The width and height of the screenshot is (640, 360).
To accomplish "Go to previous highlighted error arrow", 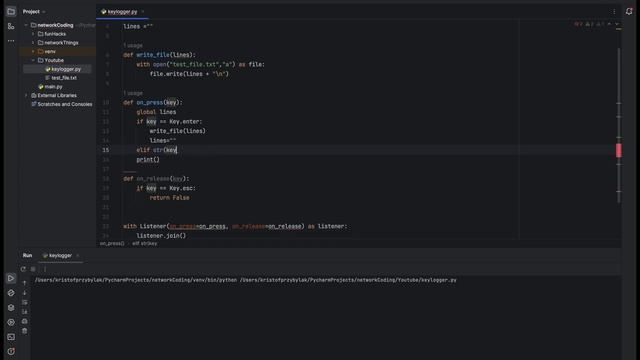I will [609, 24].
